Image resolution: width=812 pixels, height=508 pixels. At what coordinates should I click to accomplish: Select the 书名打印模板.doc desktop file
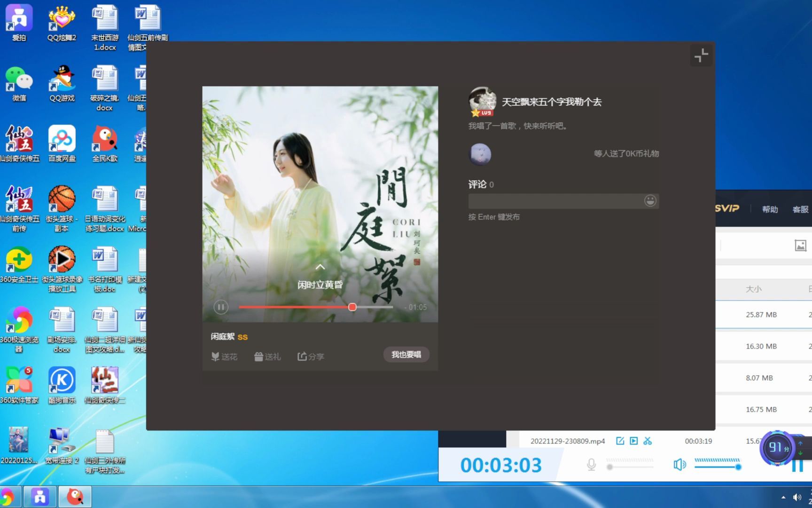point(104,269)
